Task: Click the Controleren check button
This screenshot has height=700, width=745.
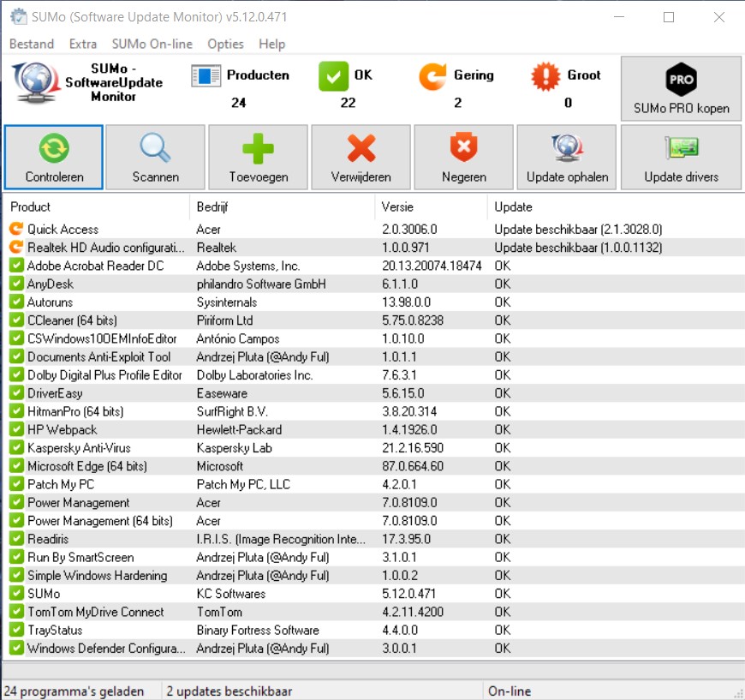Action: (x=54, y=158)
